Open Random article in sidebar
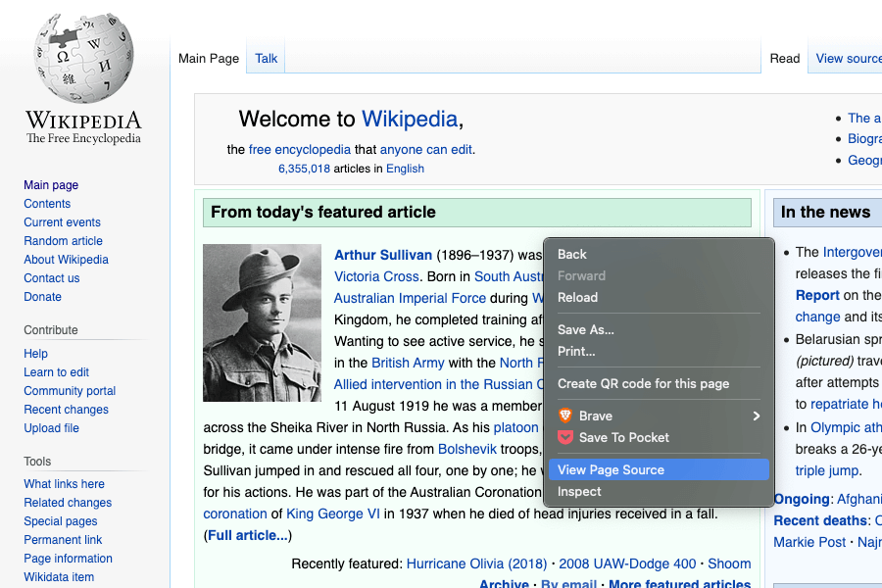This screenshot has width=882, height=588. pos(63,241)
